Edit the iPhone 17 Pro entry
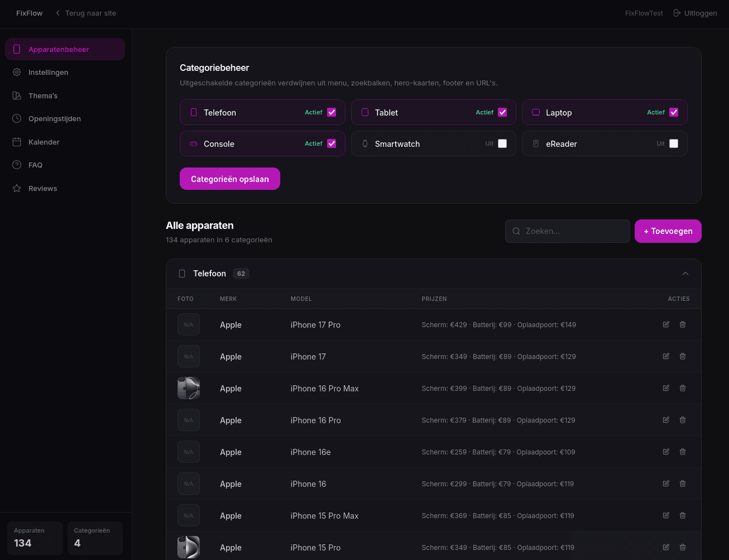Viewport: 729px width, 560px height. [666, 324]
